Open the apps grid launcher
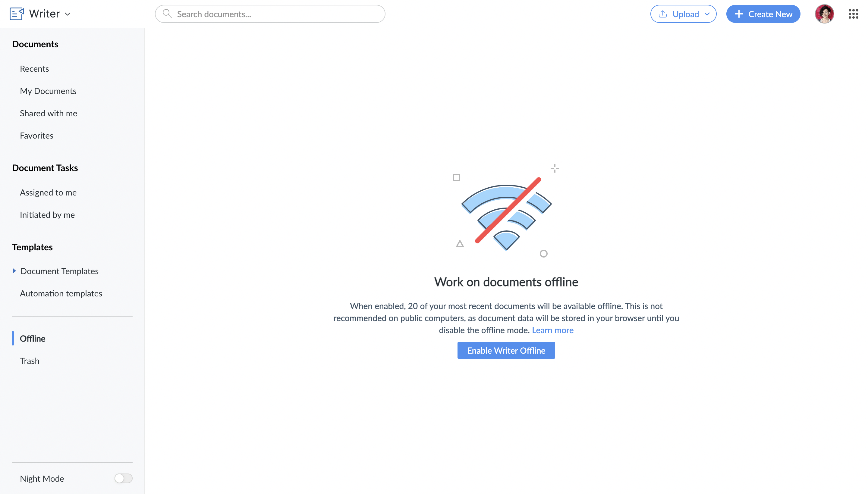868x494 pixels. tap(853, 14)
